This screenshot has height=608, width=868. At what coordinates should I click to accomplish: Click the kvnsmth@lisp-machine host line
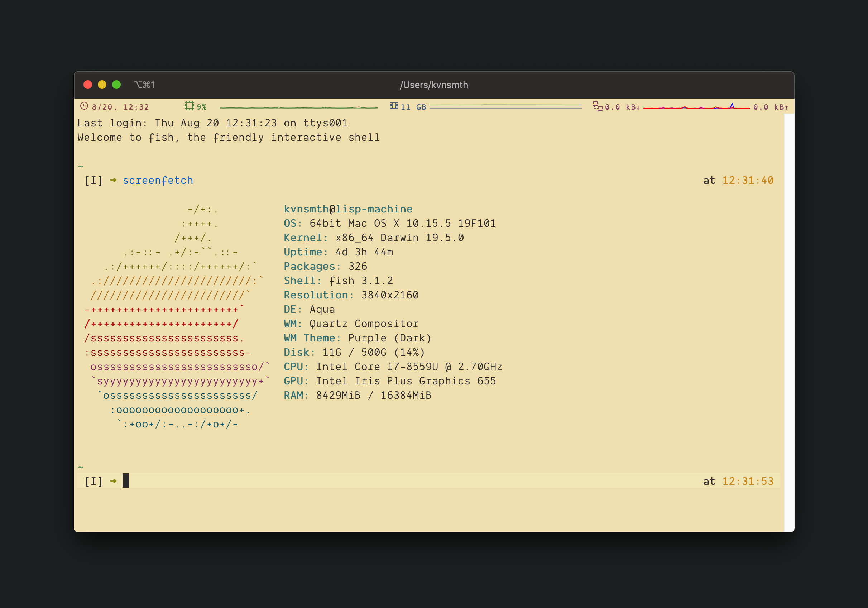348,209
